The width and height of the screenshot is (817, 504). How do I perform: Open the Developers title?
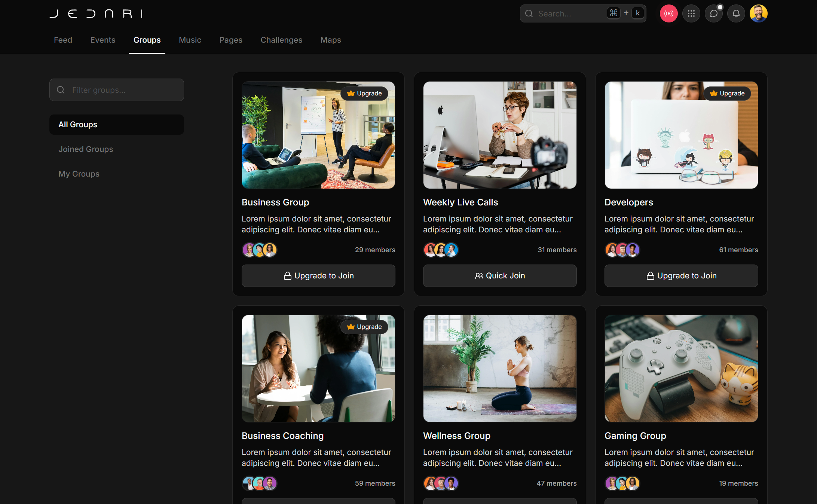(x=629, y=202)
